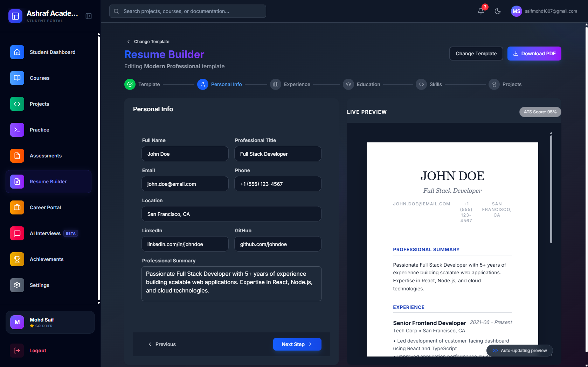Toggle dark mode moon icon
This screenshot has width=588, height=367.
click(498, 11)
